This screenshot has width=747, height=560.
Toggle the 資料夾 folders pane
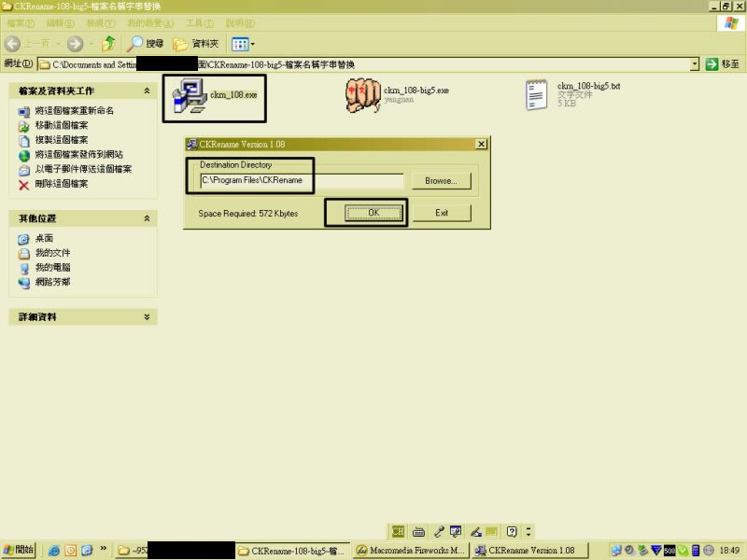coord(196,44)
